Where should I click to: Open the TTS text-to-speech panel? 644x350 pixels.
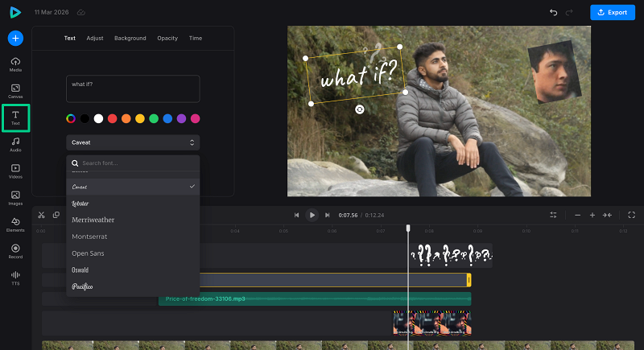coord(15,278)
